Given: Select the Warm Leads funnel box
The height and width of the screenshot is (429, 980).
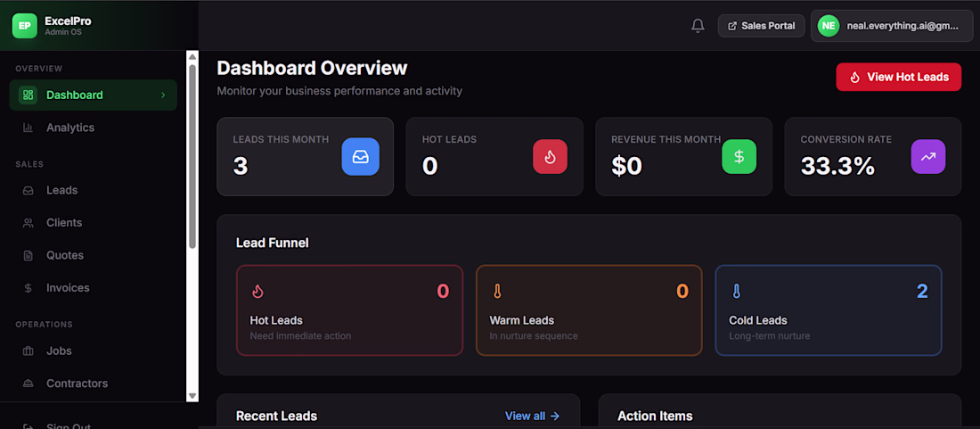Looking at the screenshot, I should pyautogui.click(x=589, y=310).
